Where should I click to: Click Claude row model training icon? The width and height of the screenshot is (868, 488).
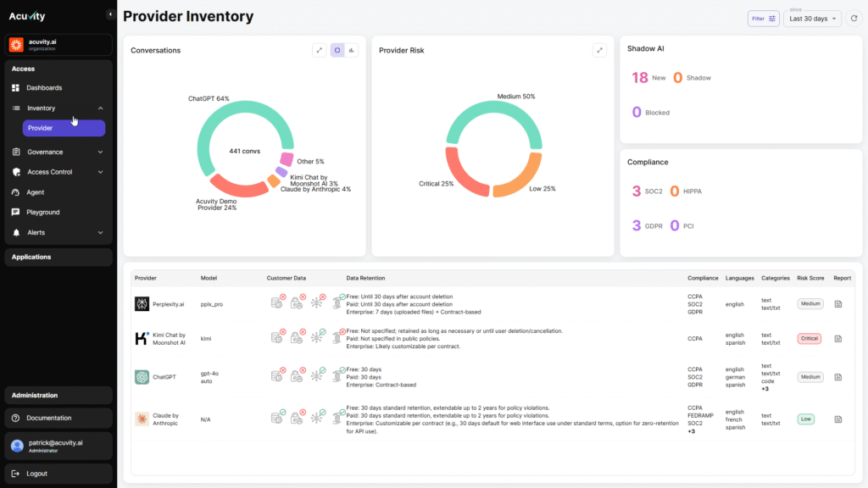point(317,418)
